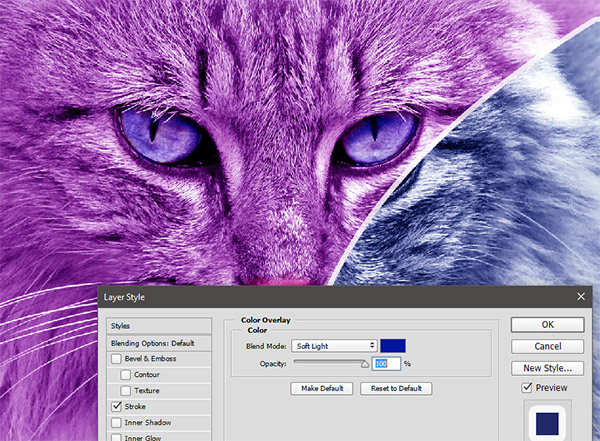Click the blue overlay color swatch
This screenshot has width=600, height=441.
coord(392,345)
